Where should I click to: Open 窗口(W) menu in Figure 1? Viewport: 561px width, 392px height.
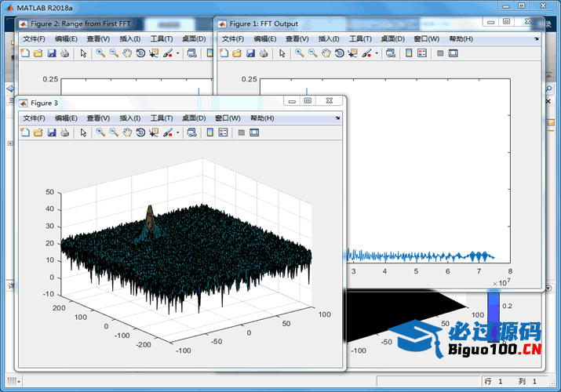click(426, 38)
